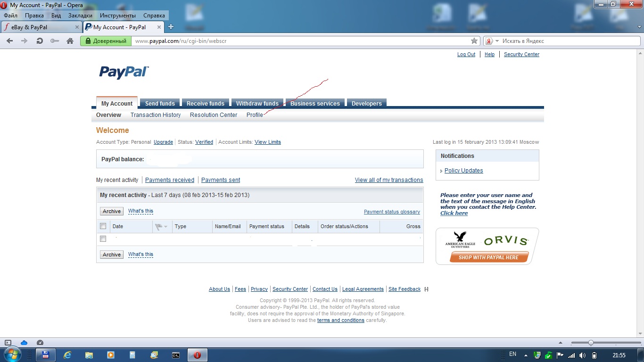This screenshot has height=362, width=644.
Task: Open the password manager key icon
Action: [55, 41]
